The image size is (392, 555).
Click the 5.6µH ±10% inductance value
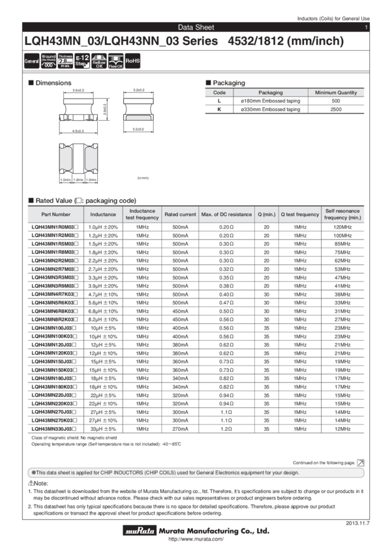[103, 302]
